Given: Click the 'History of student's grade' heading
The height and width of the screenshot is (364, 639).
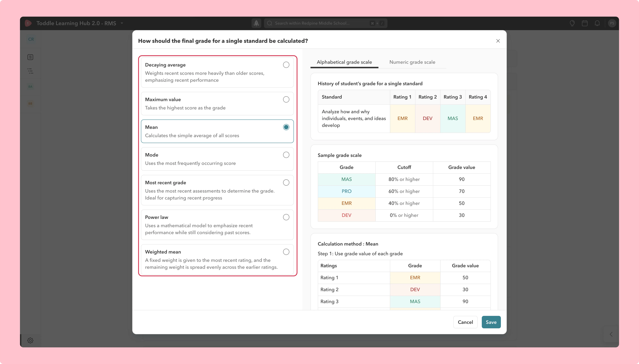Looking at the screenshot, I should tap(370, 84).
